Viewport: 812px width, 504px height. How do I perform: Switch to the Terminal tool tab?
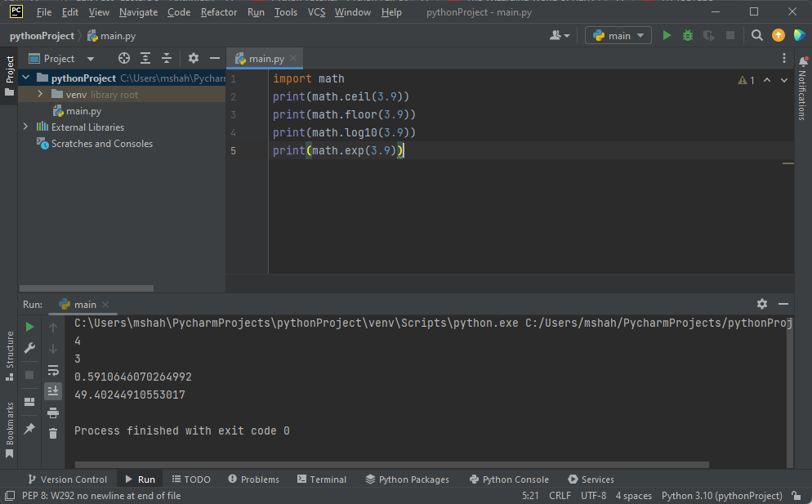pyautogui.click(x=322, y=479)
